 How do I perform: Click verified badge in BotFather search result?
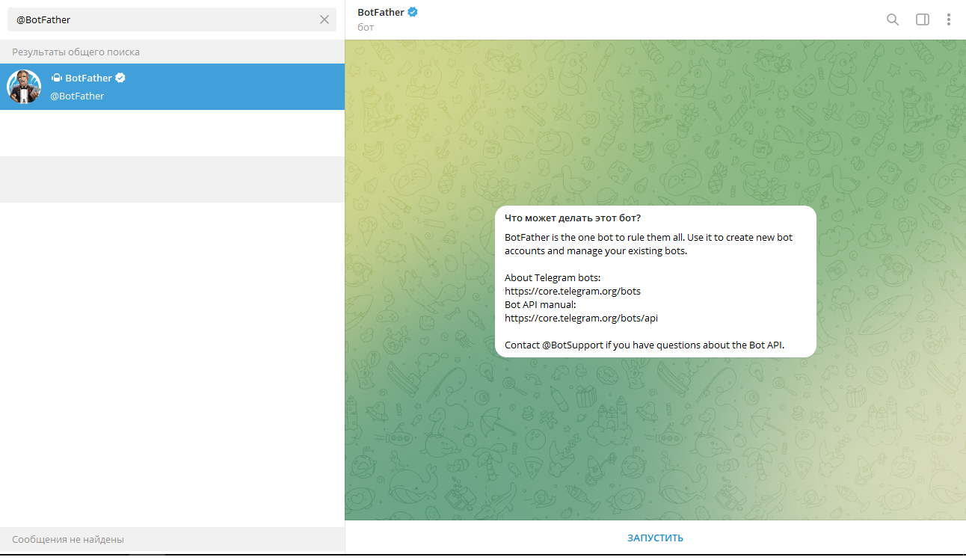(x=120, y=79)
